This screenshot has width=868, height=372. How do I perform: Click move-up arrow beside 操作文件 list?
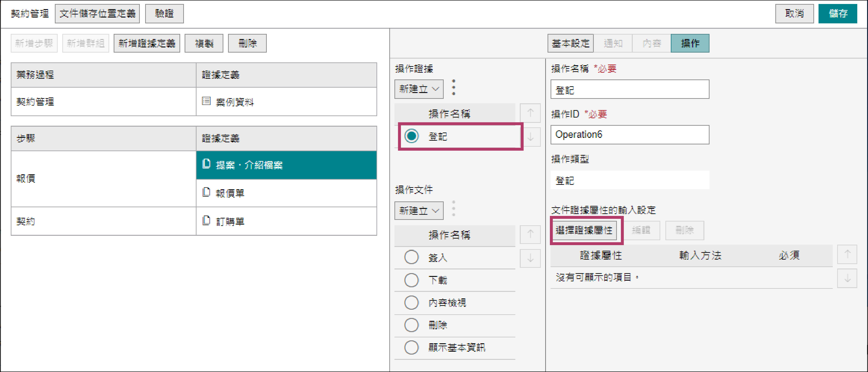(530, 234)
